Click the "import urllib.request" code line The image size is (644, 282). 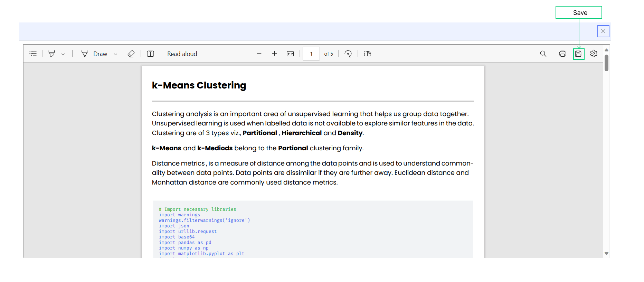pos(188,232)
